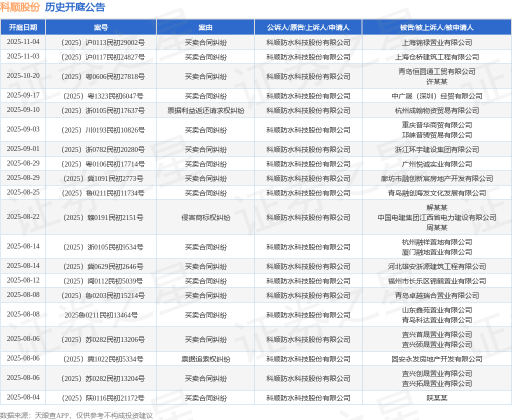Click defendant 陕某某

[437, 398]
